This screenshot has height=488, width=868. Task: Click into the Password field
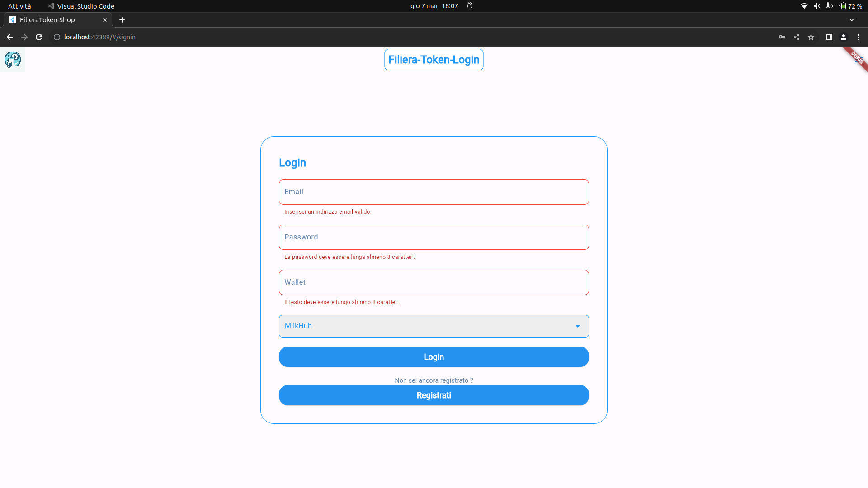click(434, 237)
